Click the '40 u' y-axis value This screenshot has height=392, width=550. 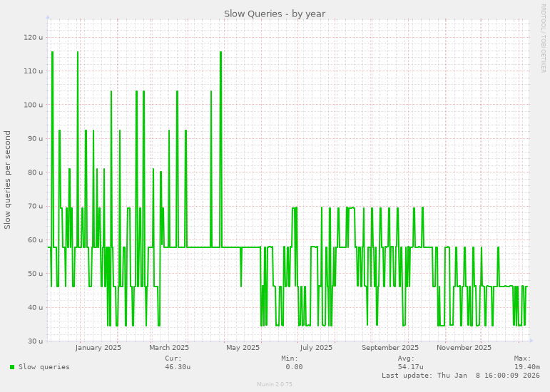pyautogui.click(x=36, y=308)
